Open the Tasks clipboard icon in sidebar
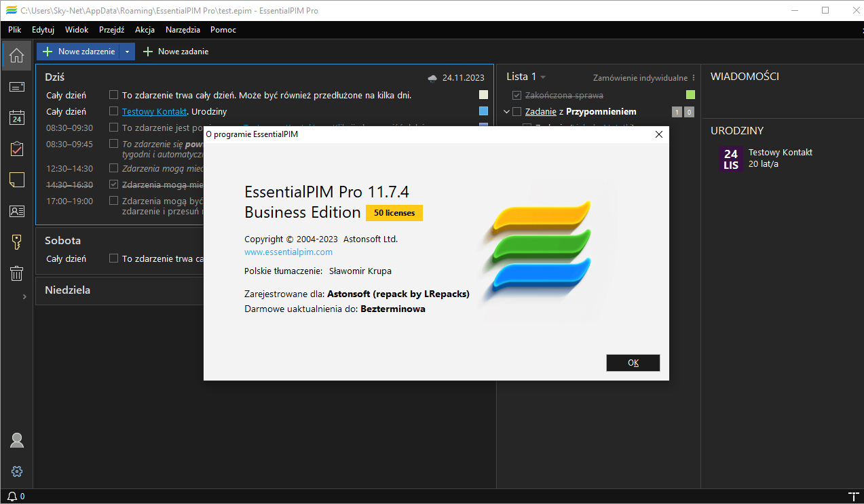The image size is (864, 504). [x=17, y=149]
